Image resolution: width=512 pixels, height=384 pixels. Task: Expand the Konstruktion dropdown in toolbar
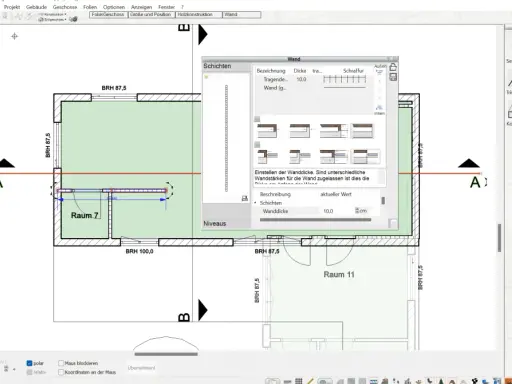[53, 14]
